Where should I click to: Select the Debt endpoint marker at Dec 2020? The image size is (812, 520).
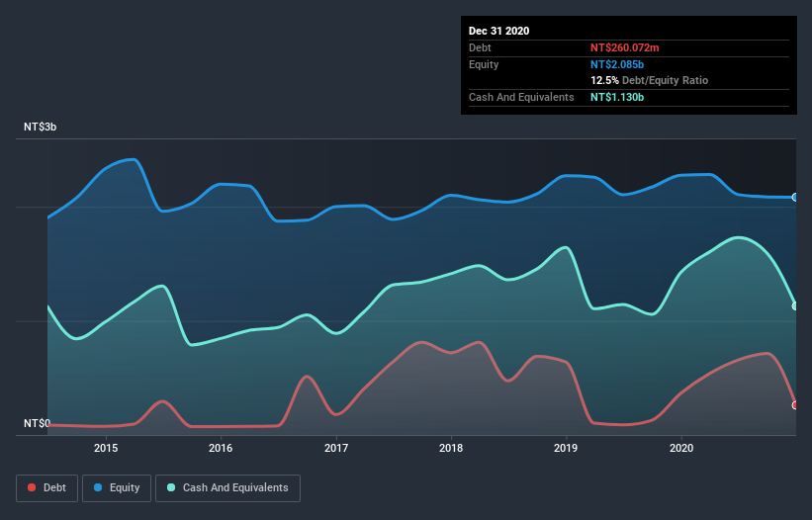(795, 405)
